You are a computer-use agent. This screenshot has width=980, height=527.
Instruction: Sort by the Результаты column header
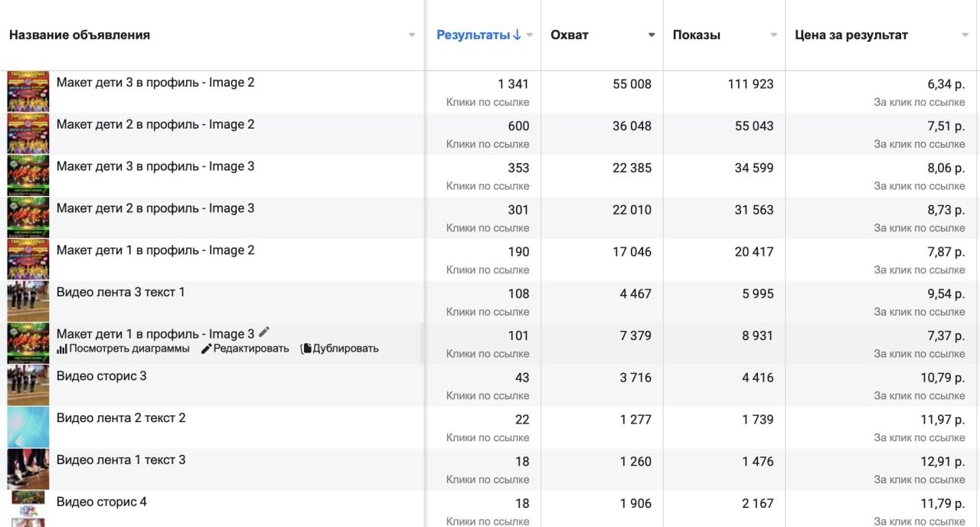tap(472, 34)
